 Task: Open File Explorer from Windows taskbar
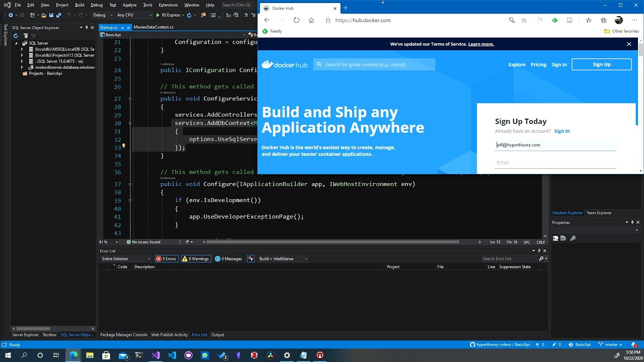coord(90,355)
